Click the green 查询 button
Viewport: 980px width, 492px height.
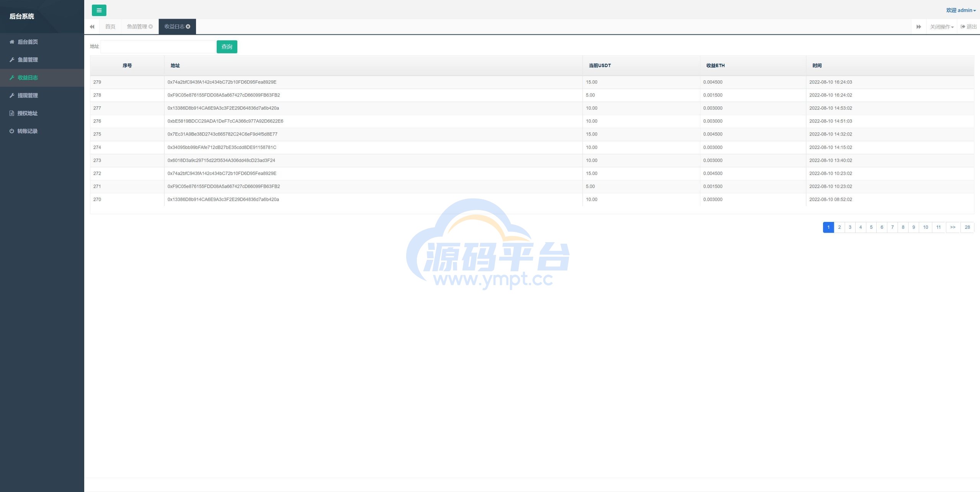tap(227, 47)
